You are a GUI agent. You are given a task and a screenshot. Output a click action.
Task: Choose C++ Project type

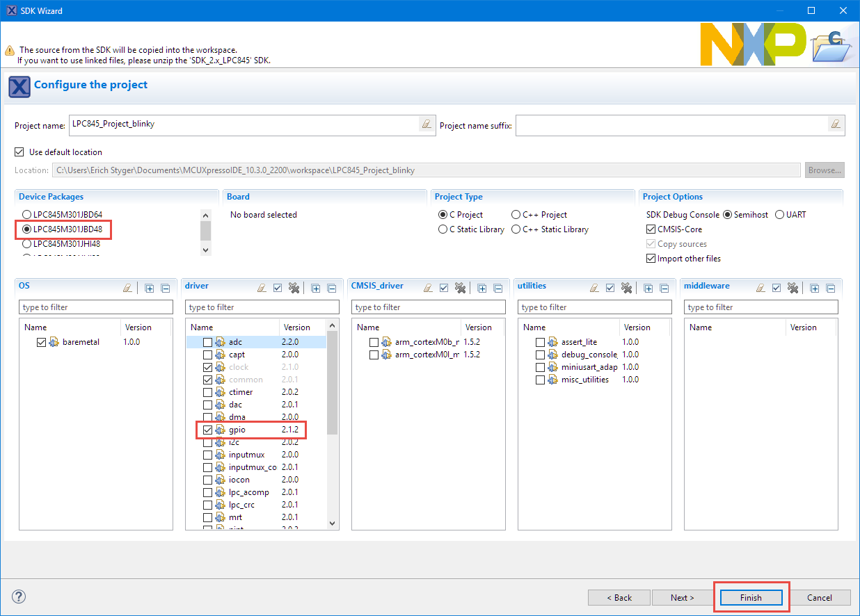click(x=516, y=215)
